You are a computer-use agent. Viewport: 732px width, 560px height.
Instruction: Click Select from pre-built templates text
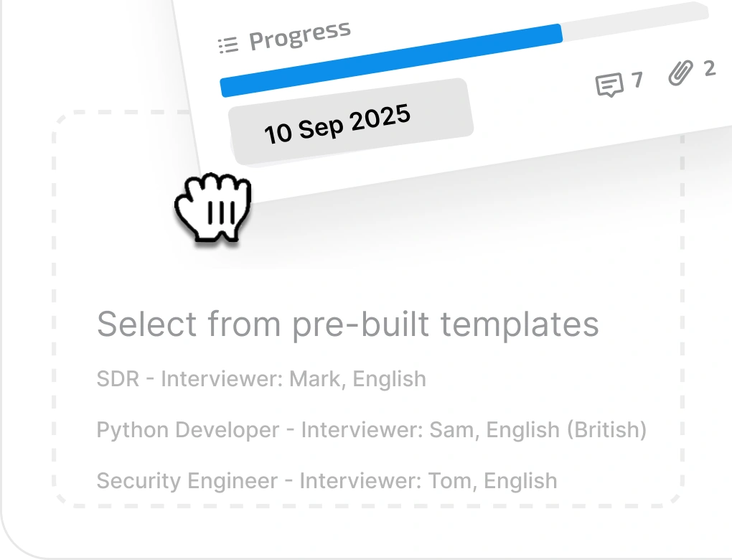(x=349, y=324)
